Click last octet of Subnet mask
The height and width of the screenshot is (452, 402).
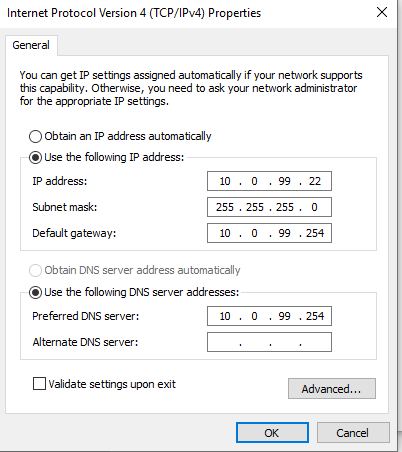(x=314, y=207)
